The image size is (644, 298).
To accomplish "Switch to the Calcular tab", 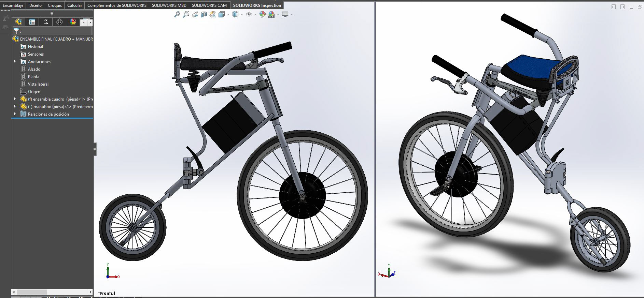I will pos(74,5).
